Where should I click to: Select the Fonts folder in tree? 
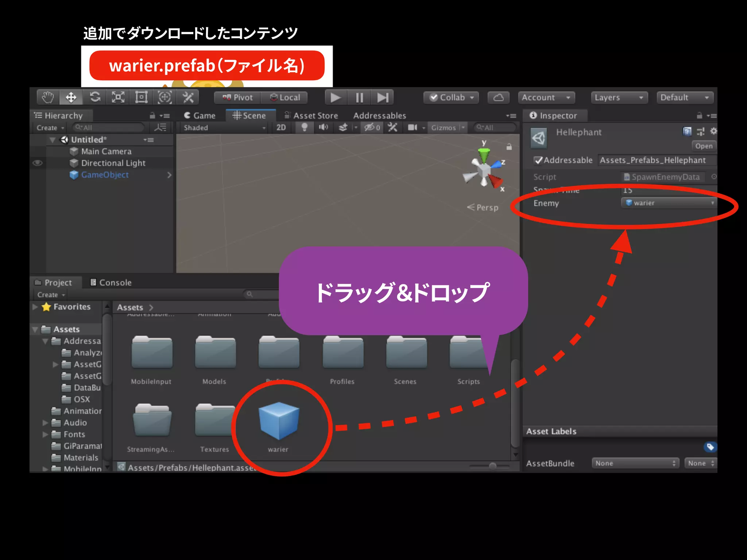point(74,434)
